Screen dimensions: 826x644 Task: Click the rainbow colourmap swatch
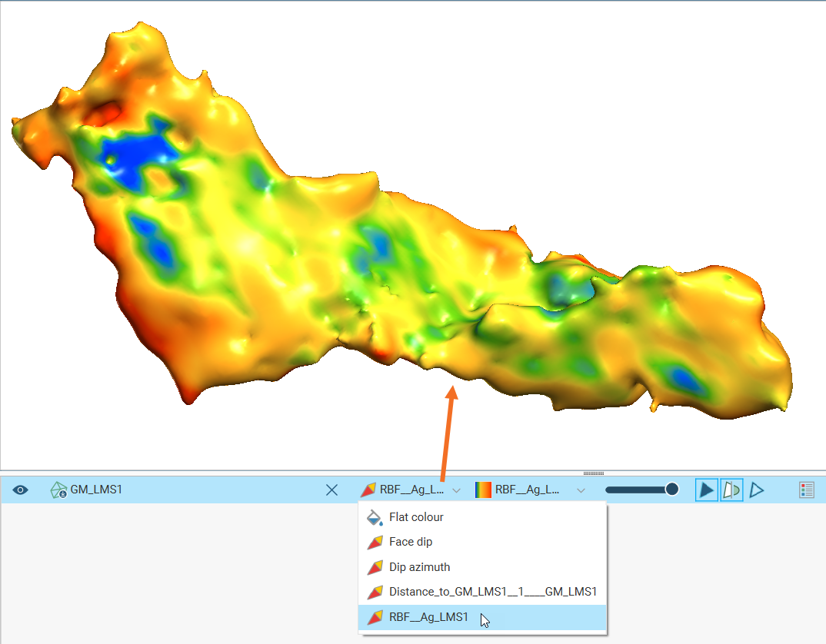(484, 490)
